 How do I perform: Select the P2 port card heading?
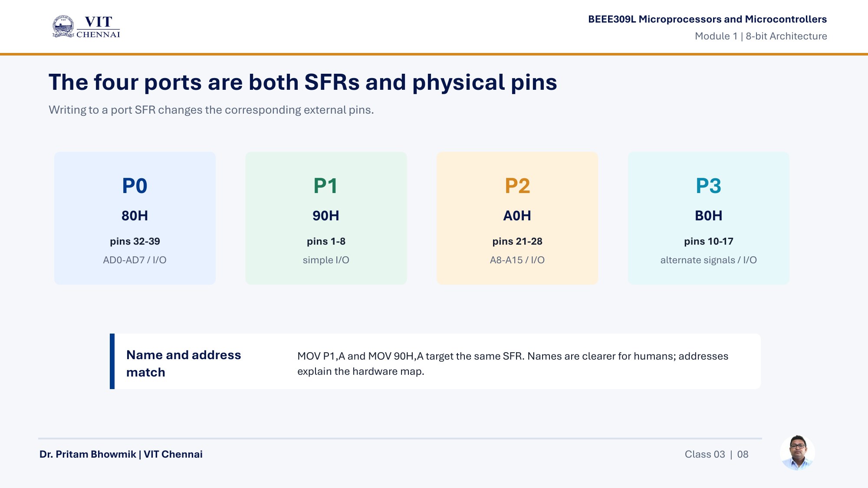[517, 186]
